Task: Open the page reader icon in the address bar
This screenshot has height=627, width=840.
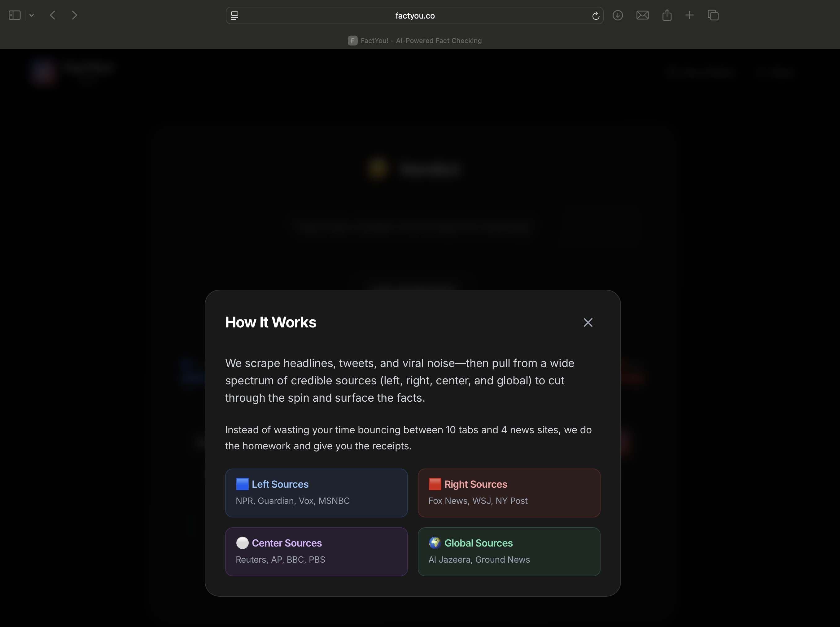Action: click(235, 15)
